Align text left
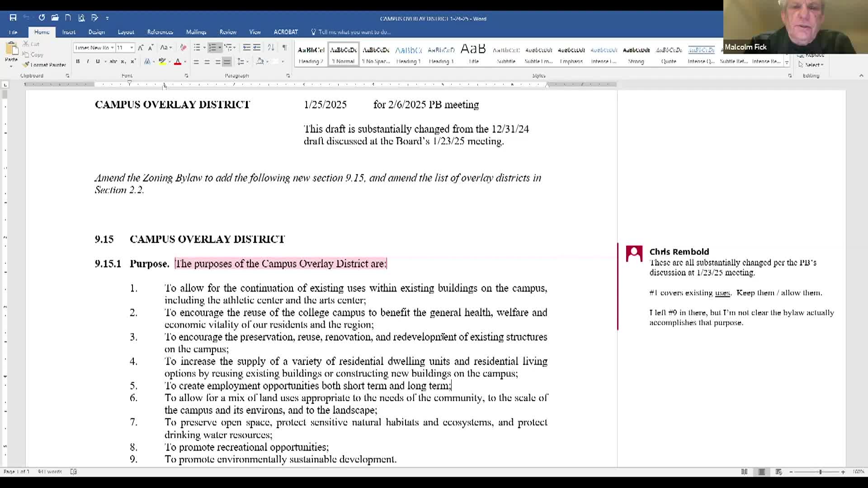The height and width of the screenshot is (488, 868). (196, 61)
